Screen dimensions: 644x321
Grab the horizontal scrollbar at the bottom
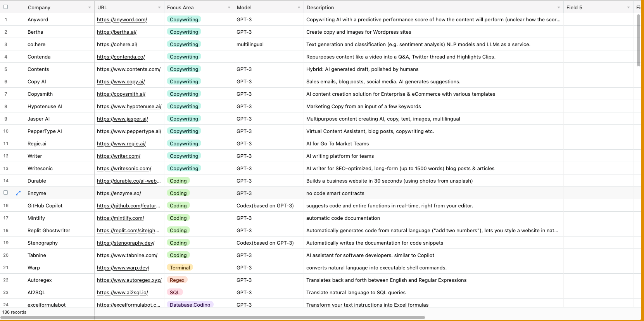click(x=213, y=318)
